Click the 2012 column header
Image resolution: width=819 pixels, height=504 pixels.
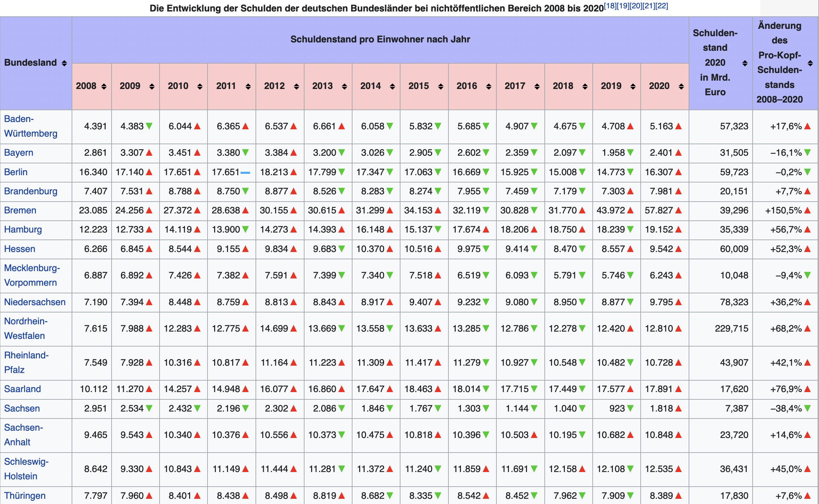pyautogui.click(x=274, y=86)
